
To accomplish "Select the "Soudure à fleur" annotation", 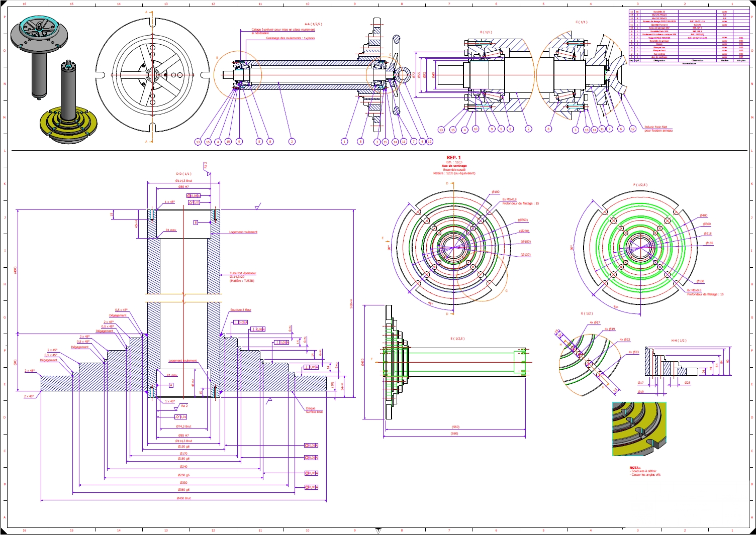I will pos(241,310).
